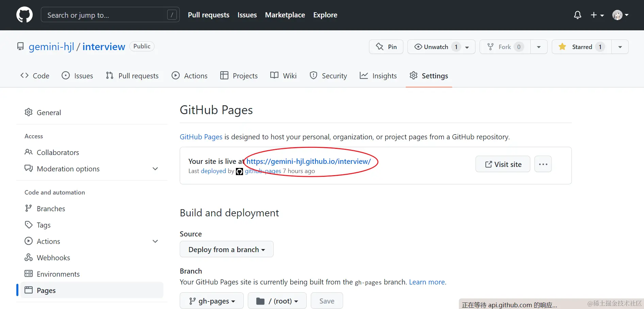The width and height of the screenshot is (644, 309).
Task: Click the GitHub Octocat logo
Action: click(x=25, y=15)
